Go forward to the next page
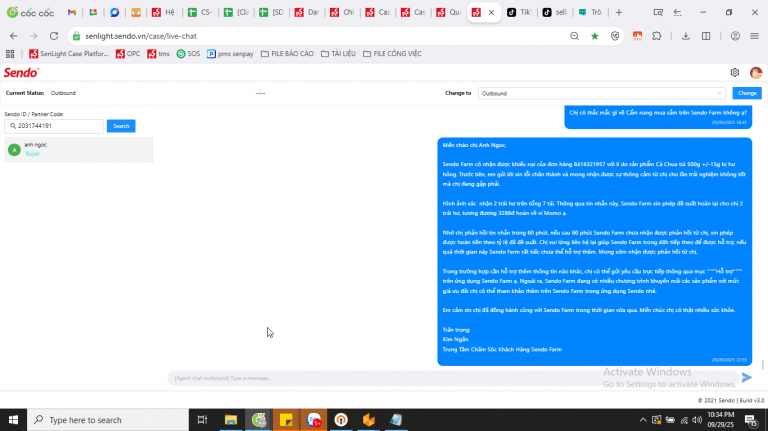This screenshot has height=431, width=768. pos(33,36)
